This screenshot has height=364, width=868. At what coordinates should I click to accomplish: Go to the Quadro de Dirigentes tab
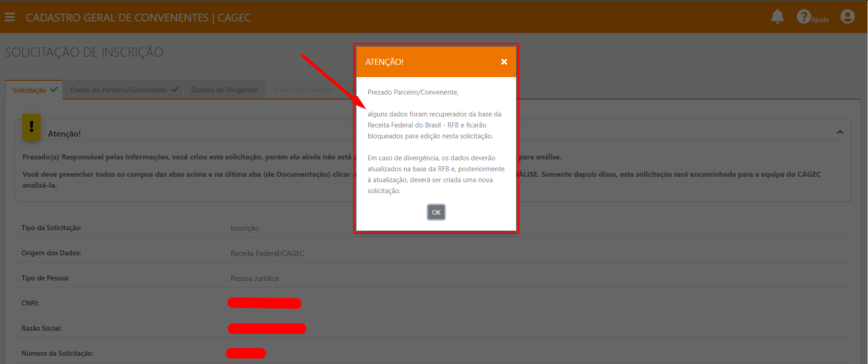[x=224, y=90]
